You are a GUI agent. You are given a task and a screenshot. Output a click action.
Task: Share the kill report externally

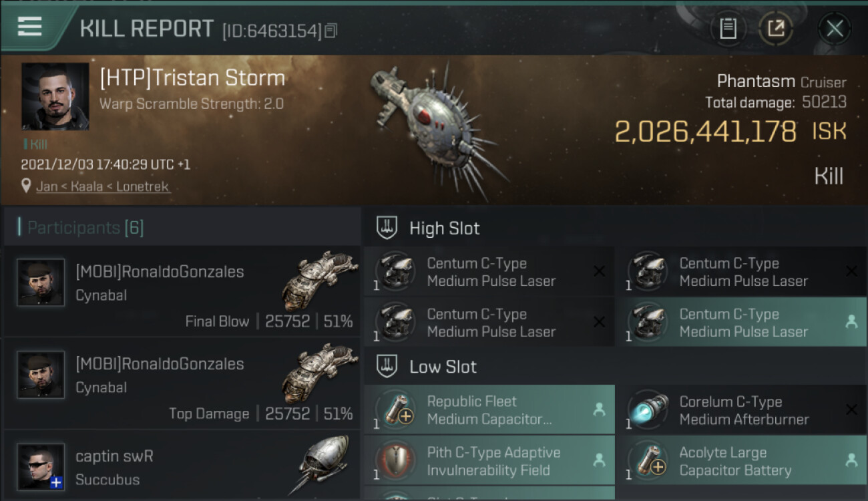(x=776, y=28)
